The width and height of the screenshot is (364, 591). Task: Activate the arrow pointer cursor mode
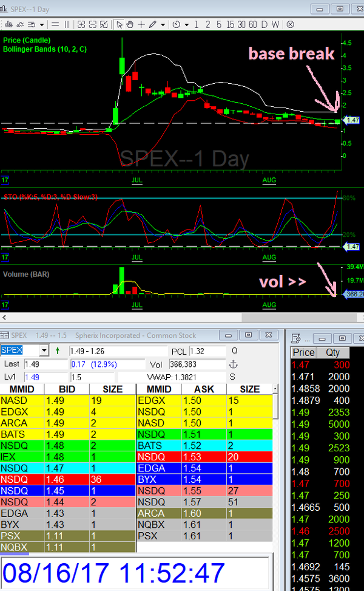click(x=120, y=24)
